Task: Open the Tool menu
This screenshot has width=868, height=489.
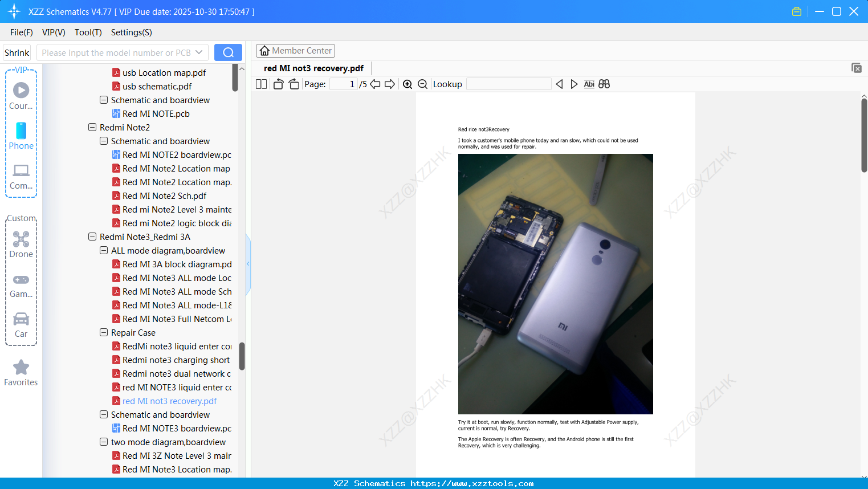Action: coord(88,32)
